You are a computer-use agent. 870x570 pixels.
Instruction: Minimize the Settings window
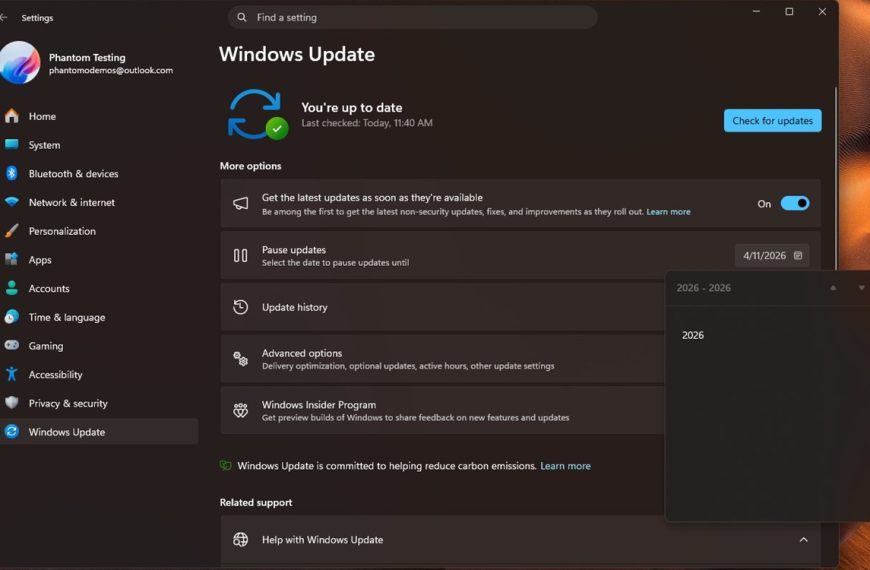756,12
